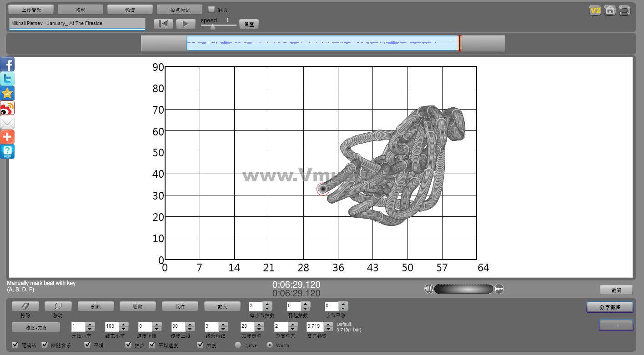Image resolution: width=644 pixels, height=355 pixels.
Task: Click the V2 version icon
Action: [595, 10]
